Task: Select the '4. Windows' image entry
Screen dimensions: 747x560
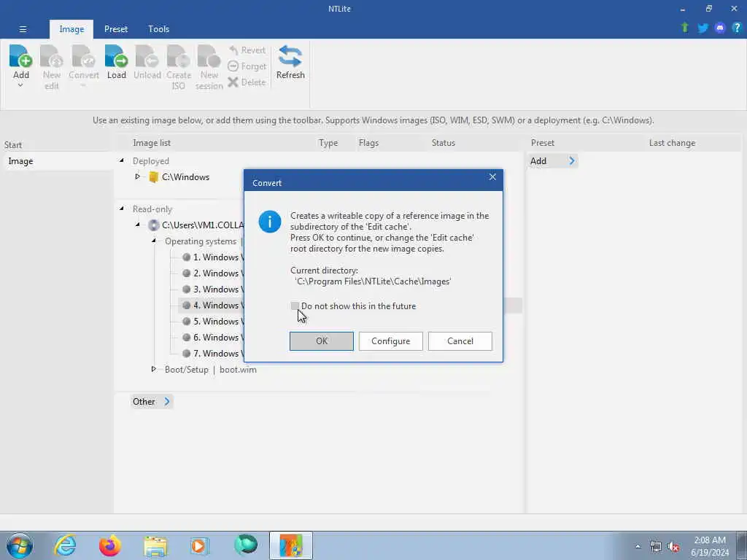Action: tap(212, 306)
